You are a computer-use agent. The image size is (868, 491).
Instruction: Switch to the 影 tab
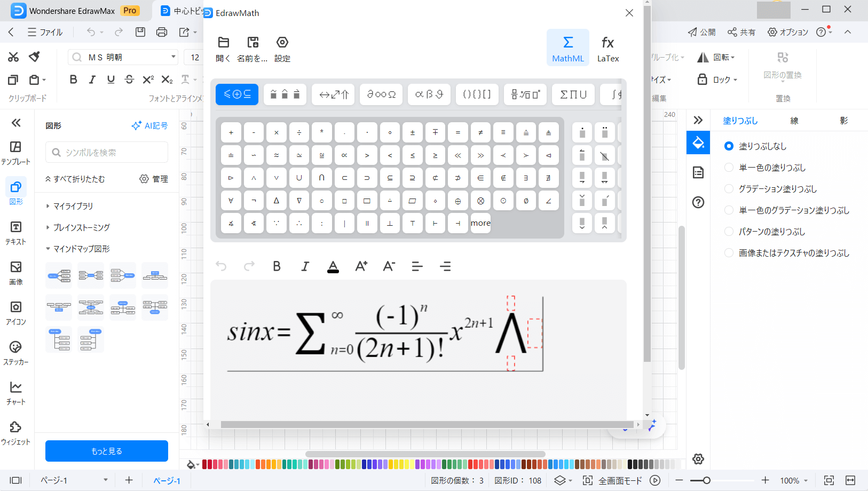click(844, 121)
